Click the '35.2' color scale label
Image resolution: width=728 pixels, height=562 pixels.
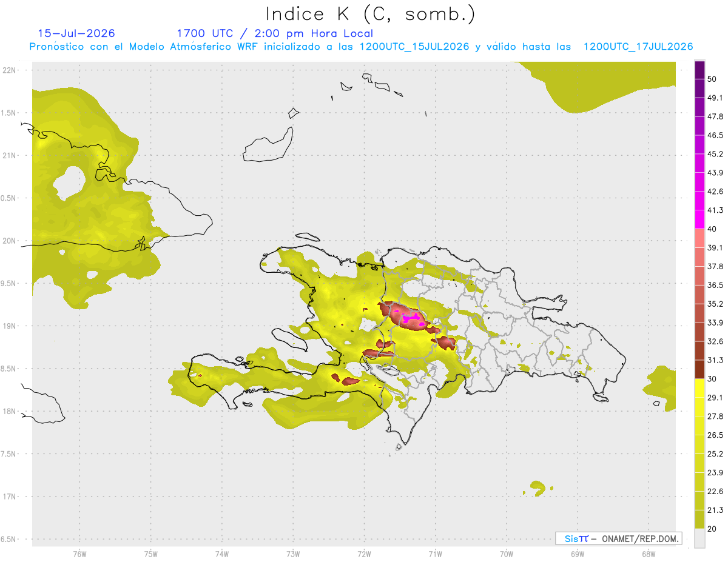click(x=715, y=304)
